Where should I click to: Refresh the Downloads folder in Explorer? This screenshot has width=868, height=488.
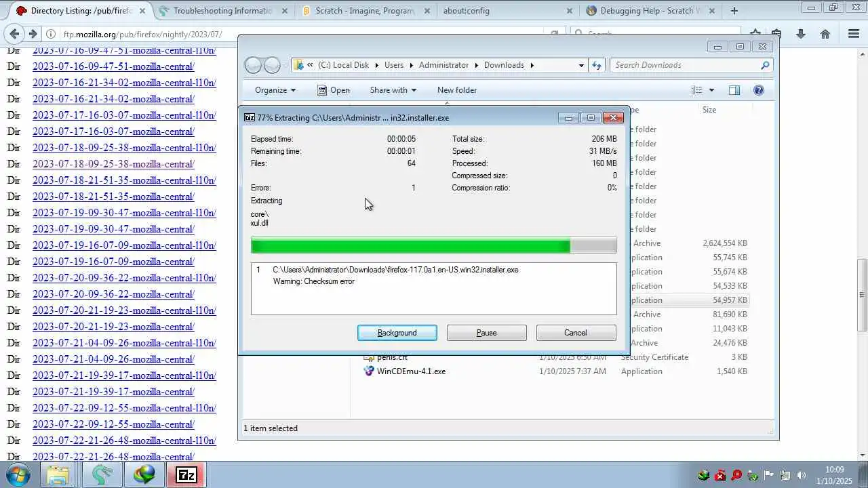(x=597, y=65)
